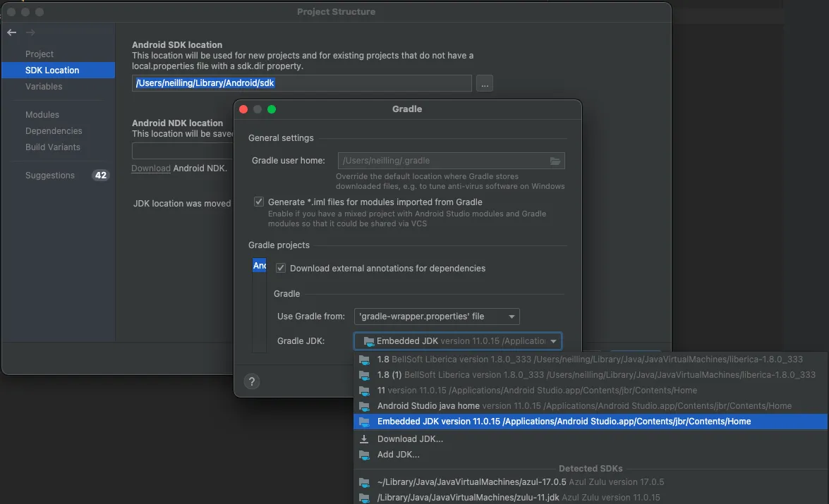Toggle Generate *.iml files for modules checkbox
This screenshot has width=829, height=504.
pos(258,202)
